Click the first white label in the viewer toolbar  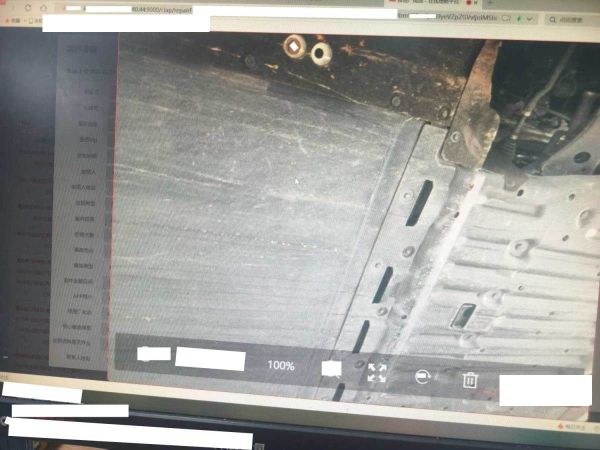point(153,353)
